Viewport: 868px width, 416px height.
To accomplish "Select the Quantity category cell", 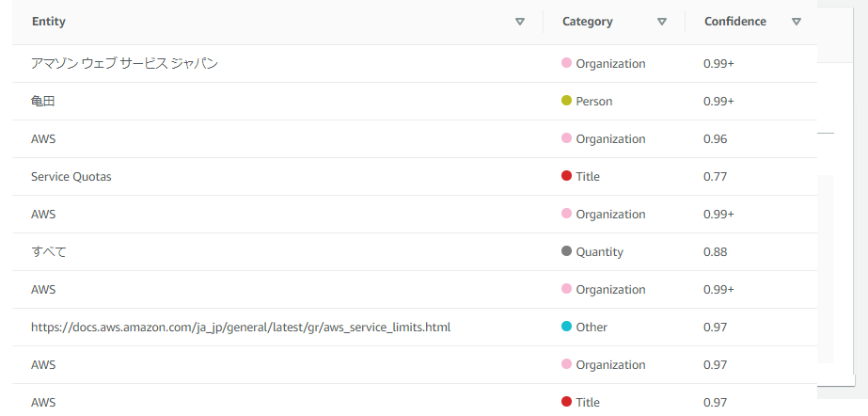I will (600, 252).
